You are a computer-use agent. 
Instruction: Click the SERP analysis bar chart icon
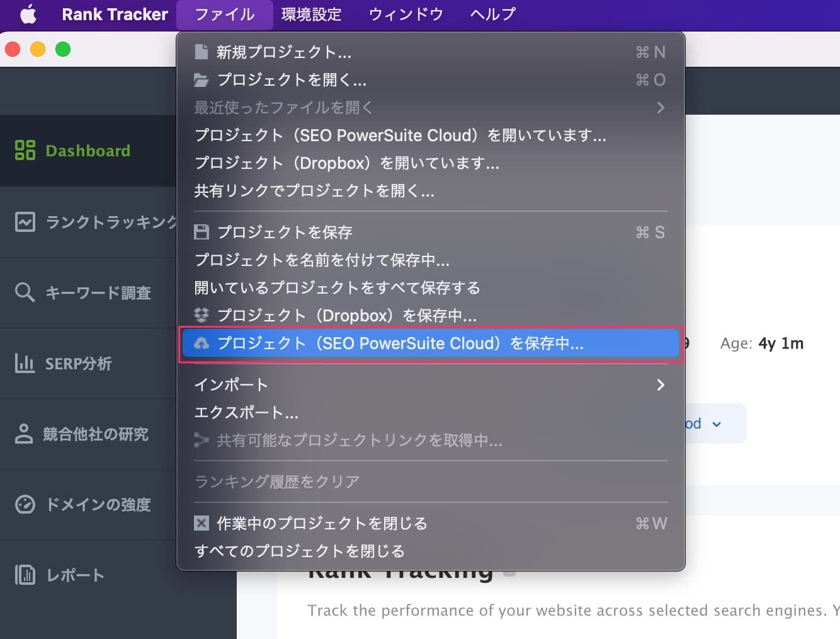[x=25, y=363]
